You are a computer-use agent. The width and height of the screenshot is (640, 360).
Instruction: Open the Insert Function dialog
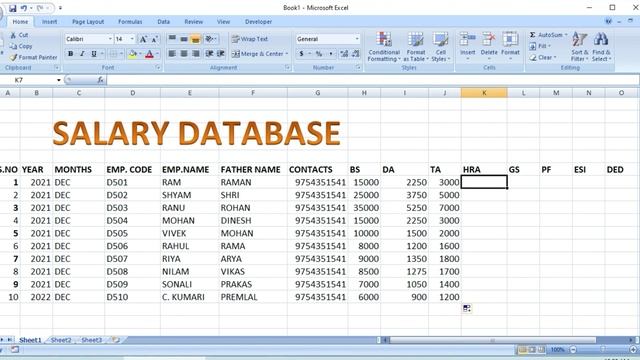(x=100, y=80)
